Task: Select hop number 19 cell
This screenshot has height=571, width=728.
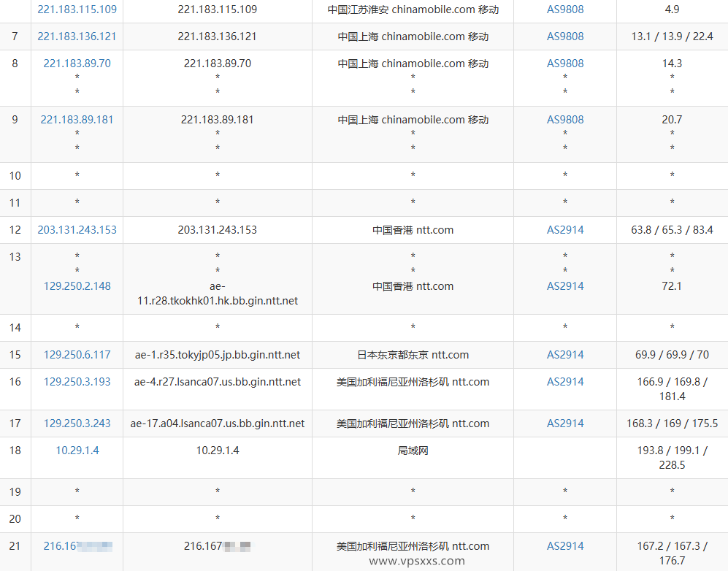Action: [x=15, y=492]
